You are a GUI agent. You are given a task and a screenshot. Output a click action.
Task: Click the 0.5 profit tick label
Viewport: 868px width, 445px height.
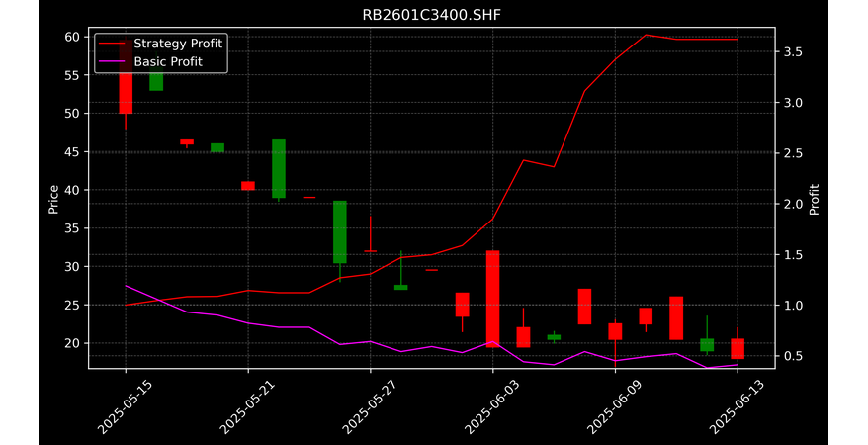click(792, 356)
